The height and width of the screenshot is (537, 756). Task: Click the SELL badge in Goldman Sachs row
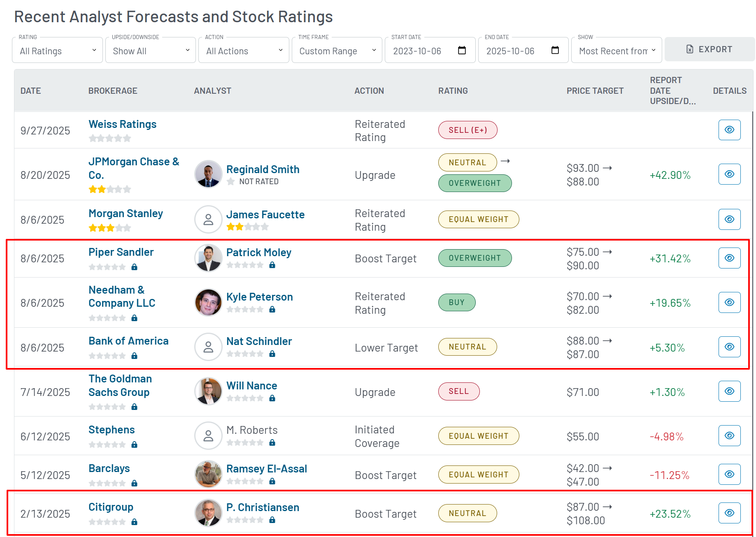[459, 391]
